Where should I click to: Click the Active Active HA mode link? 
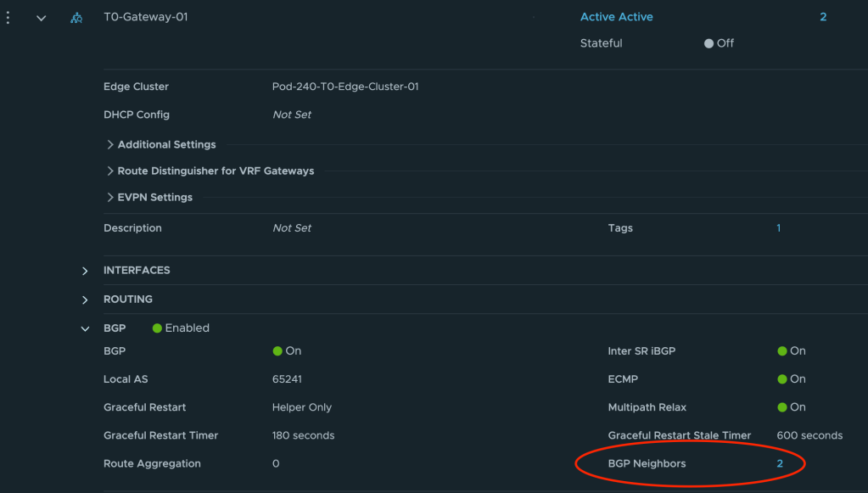point(616,17)
